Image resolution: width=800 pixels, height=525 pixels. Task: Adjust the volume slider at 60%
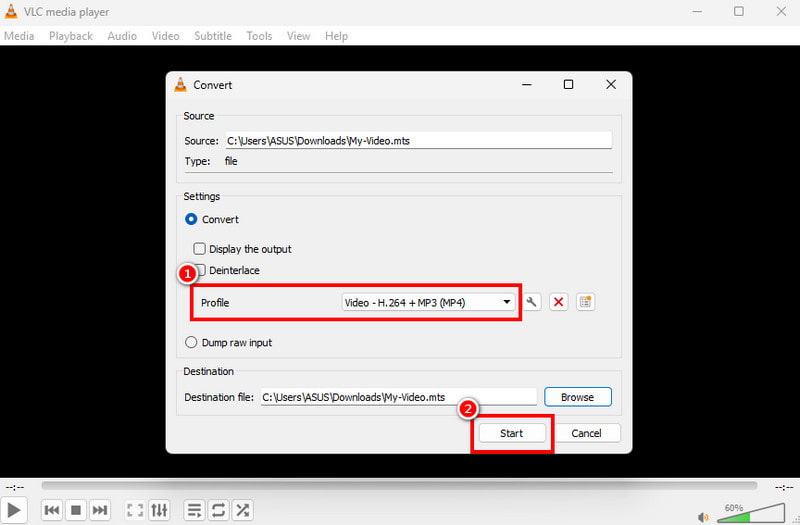(751, 513)
